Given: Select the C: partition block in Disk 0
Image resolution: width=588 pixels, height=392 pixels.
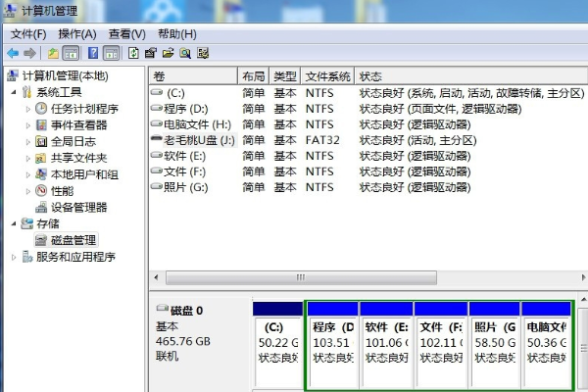Looking at the screenshot, I should point(278,343).
